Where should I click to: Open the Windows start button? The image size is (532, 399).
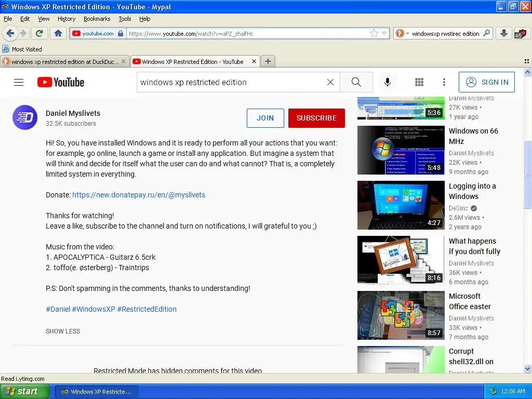[25, 391]
